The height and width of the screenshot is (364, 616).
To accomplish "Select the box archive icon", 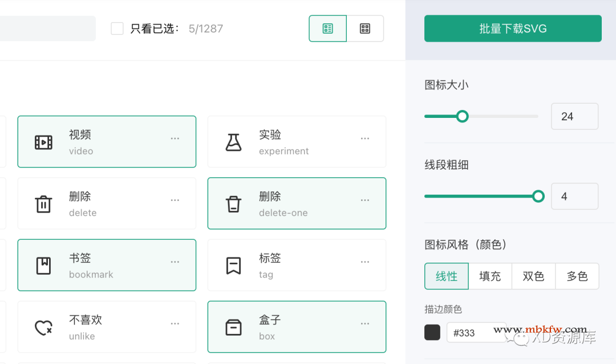I will point(233,328).
